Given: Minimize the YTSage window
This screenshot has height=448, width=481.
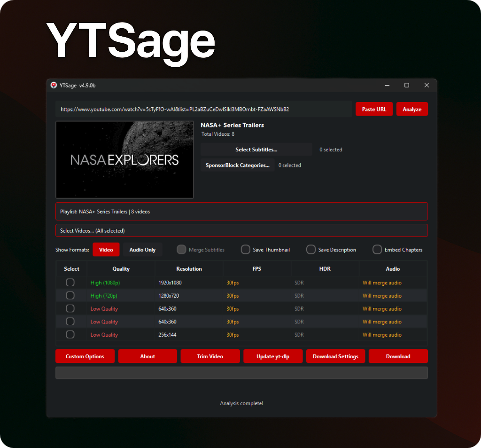Looking at the screenshot, I should (387, 86).
